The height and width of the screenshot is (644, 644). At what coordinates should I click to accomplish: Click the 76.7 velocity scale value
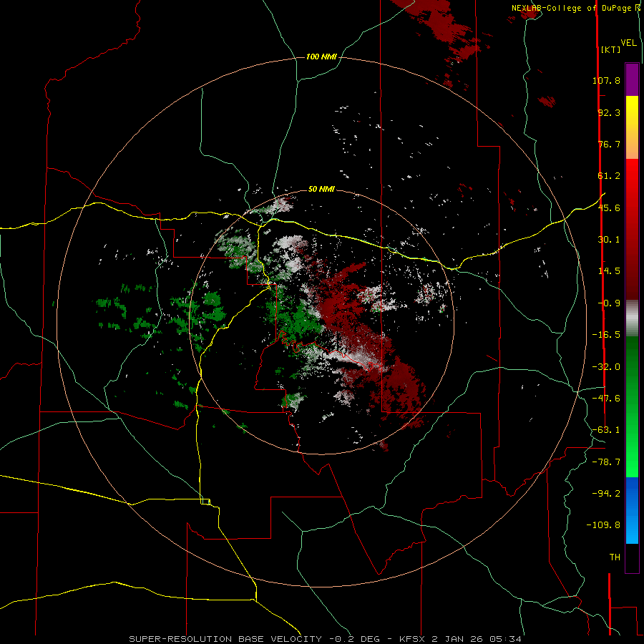[x=609, y=144]
